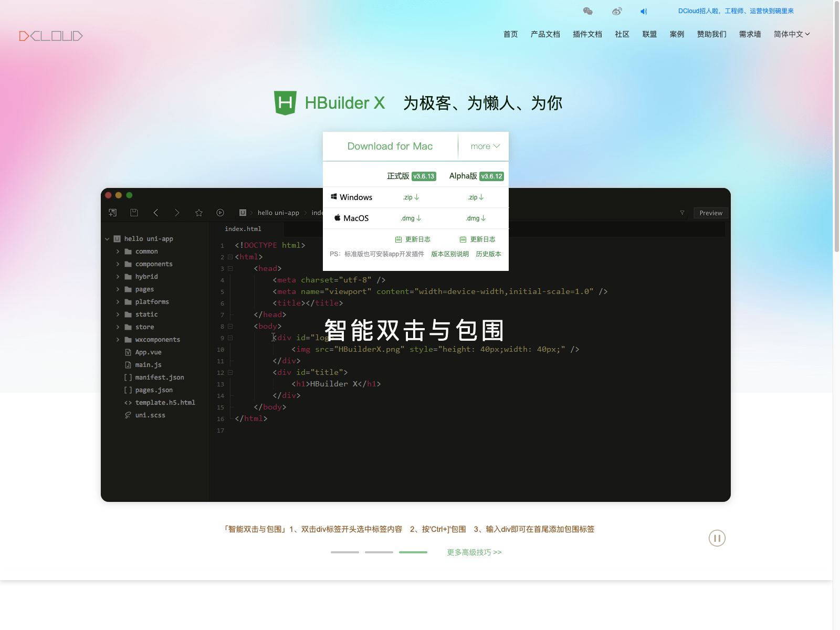Click Download for Mac button
Image resolution: width=840 pixels, height=630 pixels.
(390, 146)
